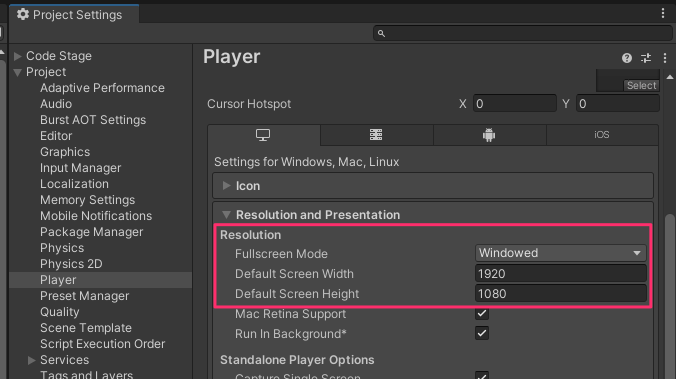Switch to the Dedicated Server platform tab
This screenshot has width=676, height=379.
click(x=376, y=135)
